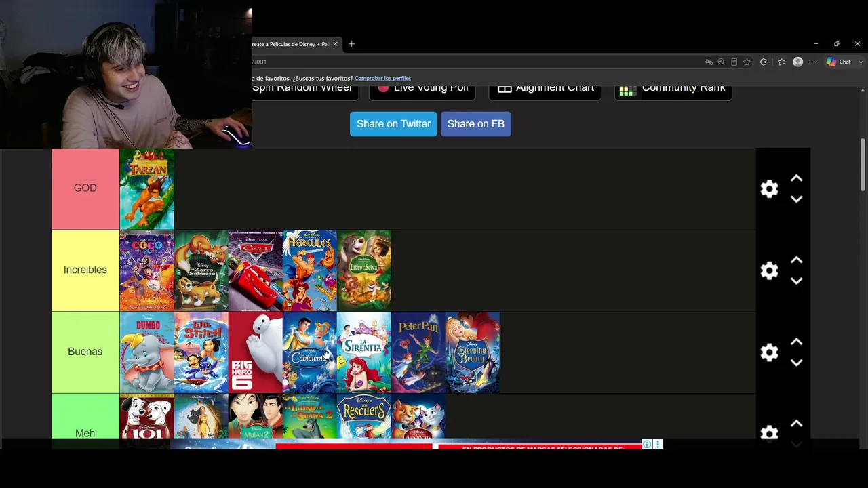Image resolution: width=868 pixels, height=488 pixels.
Task: Select the Cenicienta movie poster
Action: (310, 352)
